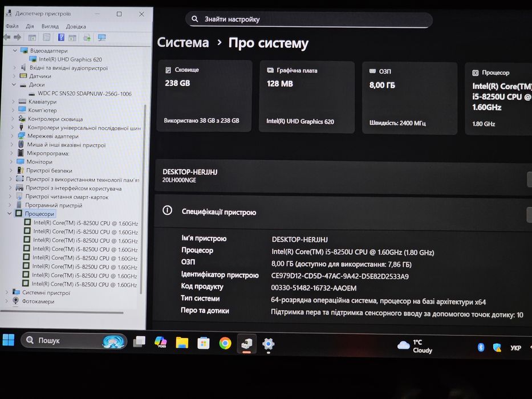Image resolution: width=532 pixels, height=399 pixels.
Task: Expand the Мережеві адаптери node
Action: (x=12, y=136)
